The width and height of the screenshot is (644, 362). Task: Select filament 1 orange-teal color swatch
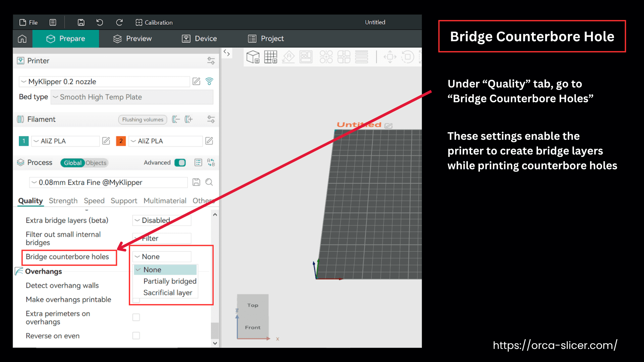[x=23, y=141]
